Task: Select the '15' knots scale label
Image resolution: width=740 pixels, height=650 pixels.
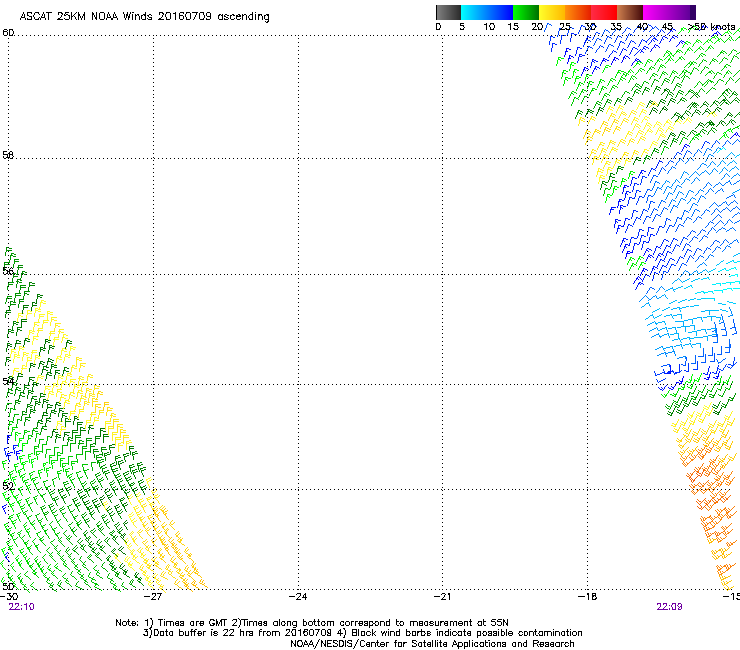Action: click(x=513, y=27)
